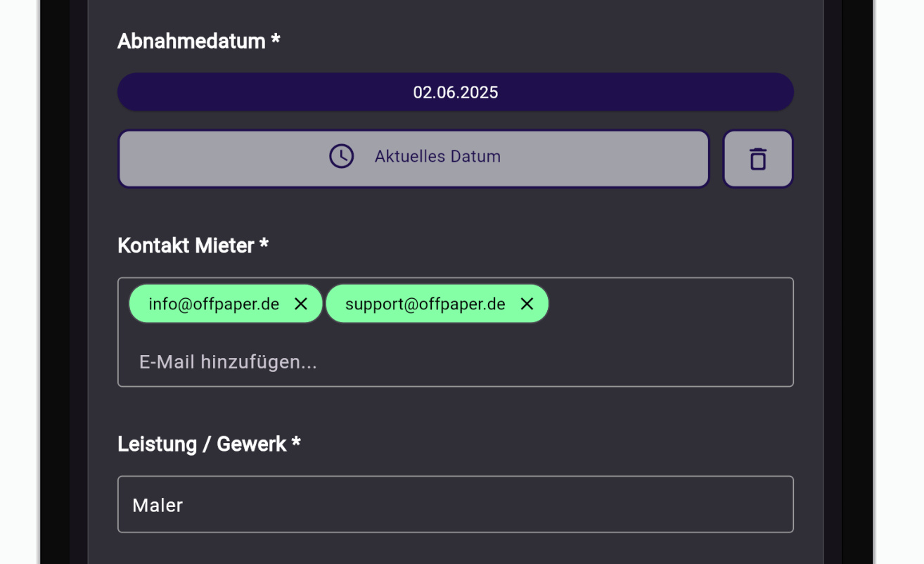Select the support@offpaper.de chip text
The image size is (924, 564).
point(425,304)
